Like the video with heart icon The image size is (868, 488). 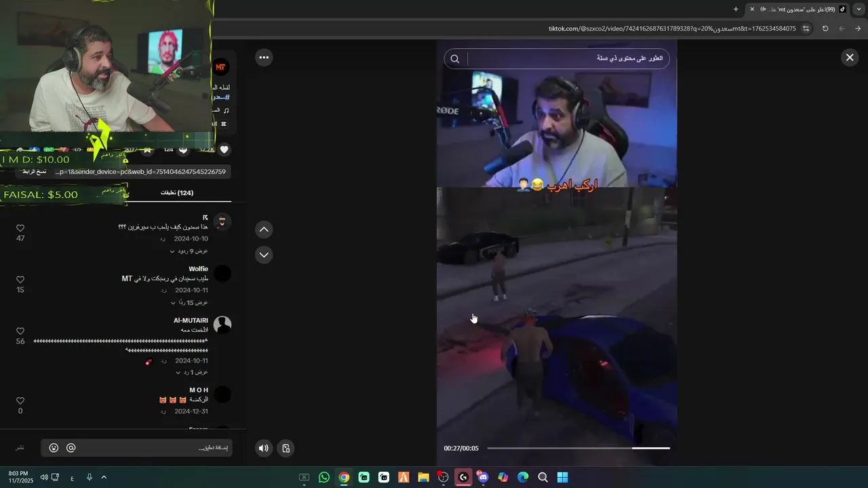point(224,150)
